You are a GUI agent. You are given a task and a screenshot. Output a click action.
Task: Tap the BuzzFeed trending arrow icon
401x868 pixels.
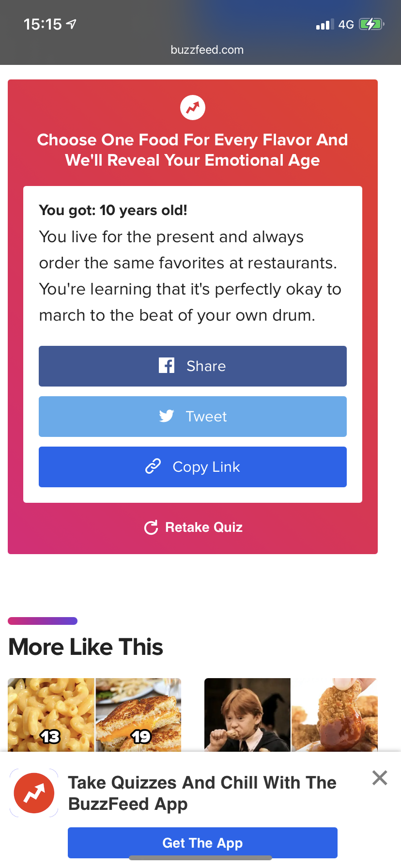point(193,108)
